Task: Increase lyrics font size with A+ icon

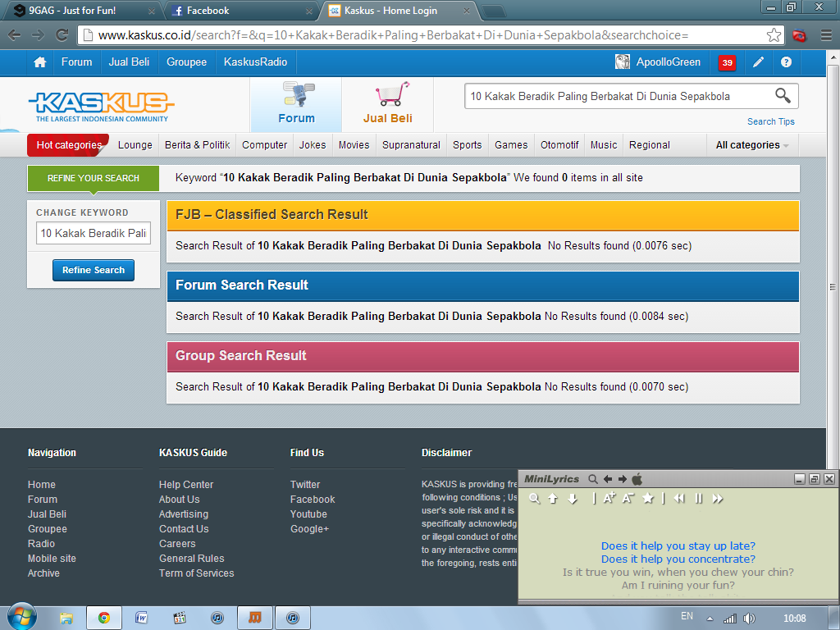Action: click(609, 498)
